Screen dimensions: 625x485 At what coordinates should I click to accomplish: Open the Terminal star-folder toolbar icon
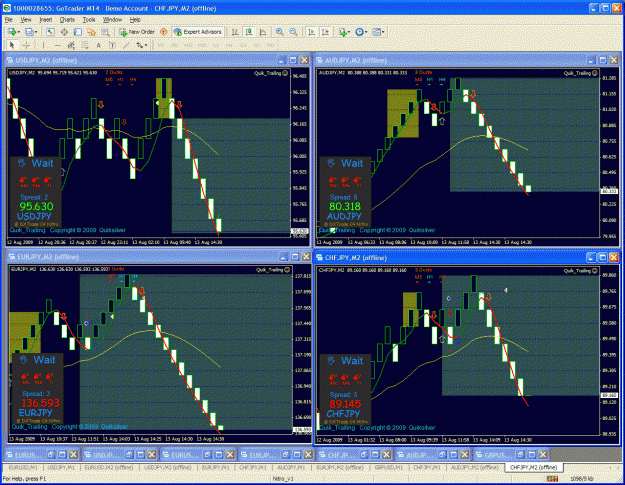(92, 32)
